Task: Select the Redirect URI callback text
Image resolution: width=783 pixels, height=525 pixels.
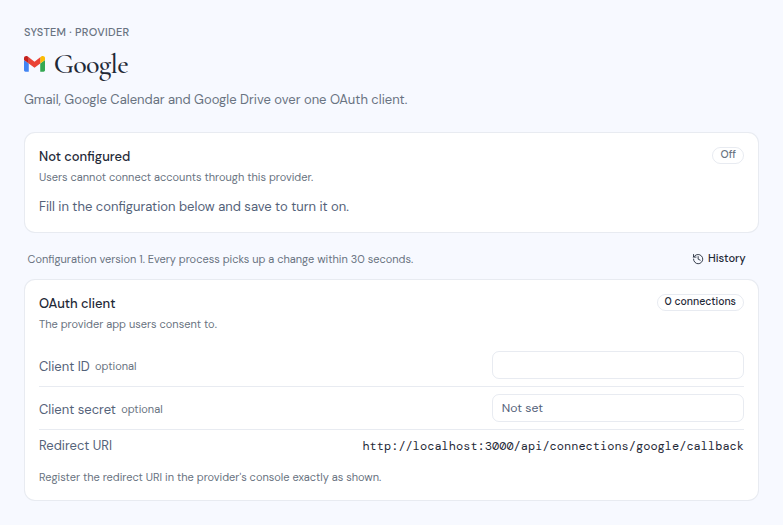Action: point(553,446)
